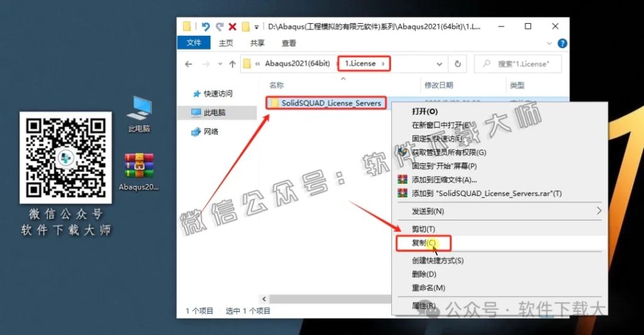
Task: Open recent locations dropdown arrow
Action: 220,64
